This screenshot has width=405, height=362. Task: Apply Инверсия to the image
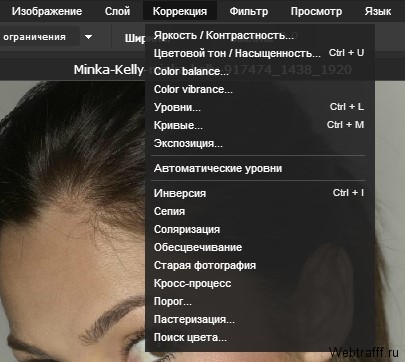tap(260, 193)
